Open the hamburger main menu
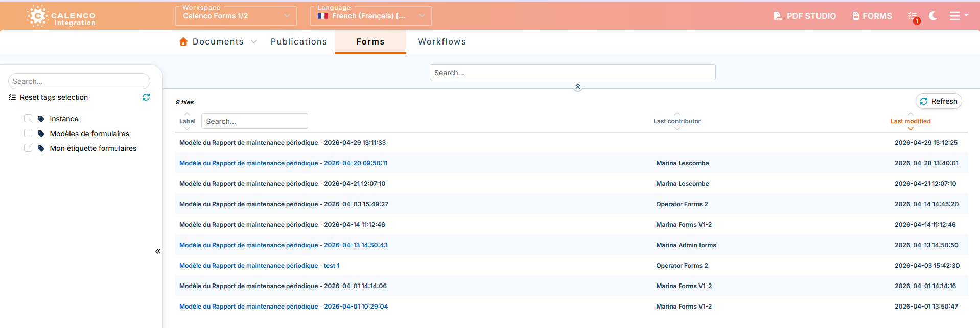Image resolution: width=980 pixels, height=328 pixels. [x=959, y=16]
